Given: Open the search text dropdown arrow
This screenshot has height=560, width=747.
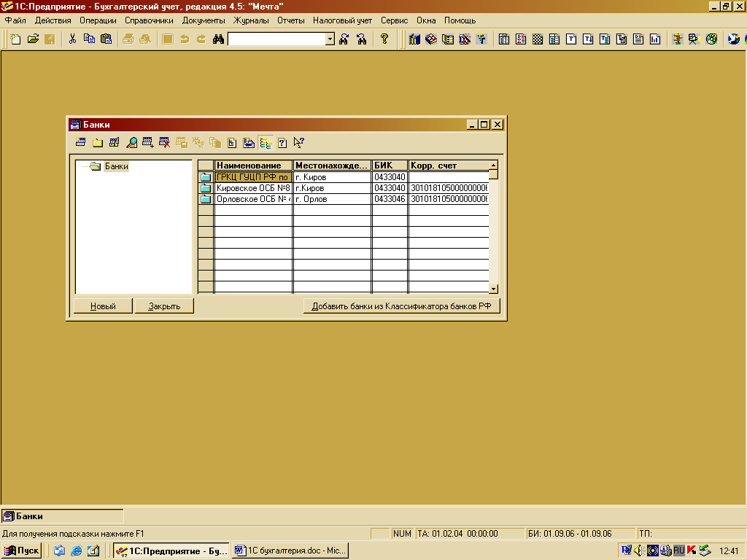Looking at the screenshot, I should [330, 39].
